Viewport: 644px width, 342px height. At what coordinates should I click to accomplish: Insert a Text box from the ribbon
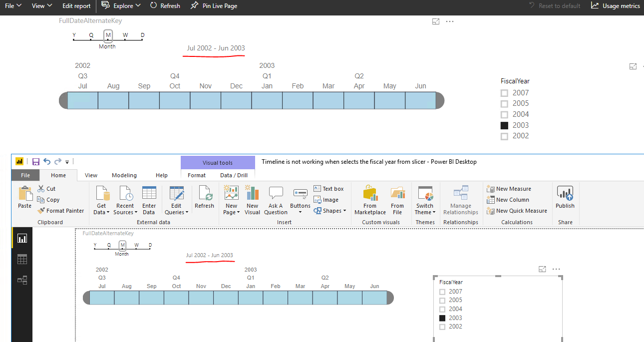point(328,189)
